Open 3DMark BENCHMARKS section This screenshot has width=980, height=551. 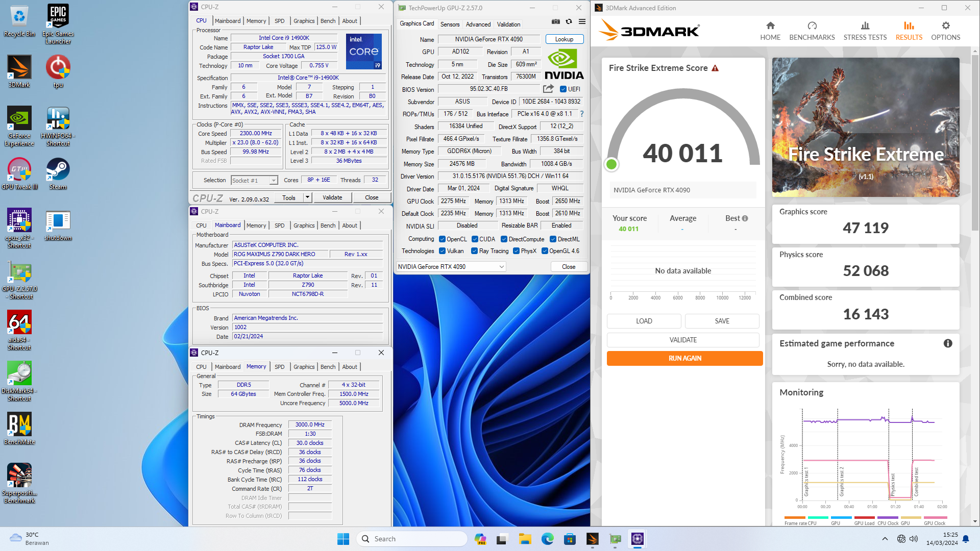click(812, 31)
